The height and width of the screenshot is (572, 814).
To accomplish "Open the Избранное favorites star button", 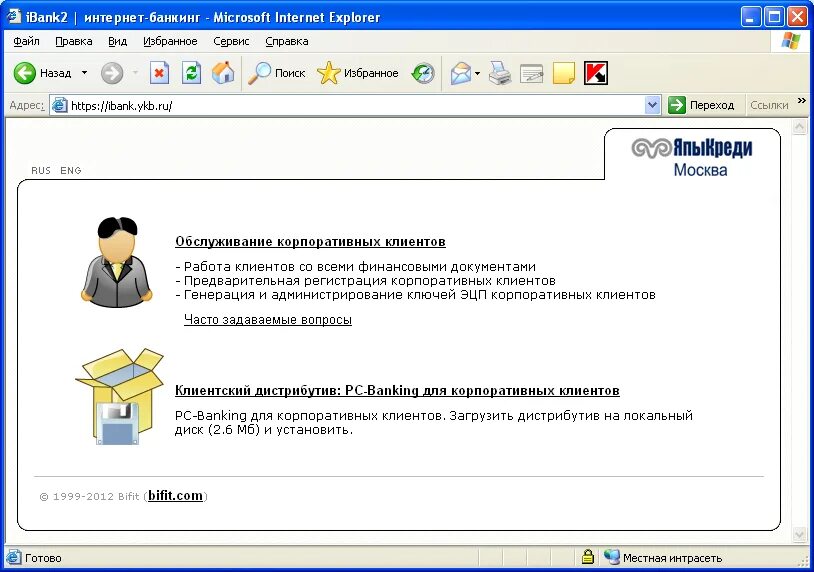I will (x=357, y=73).
